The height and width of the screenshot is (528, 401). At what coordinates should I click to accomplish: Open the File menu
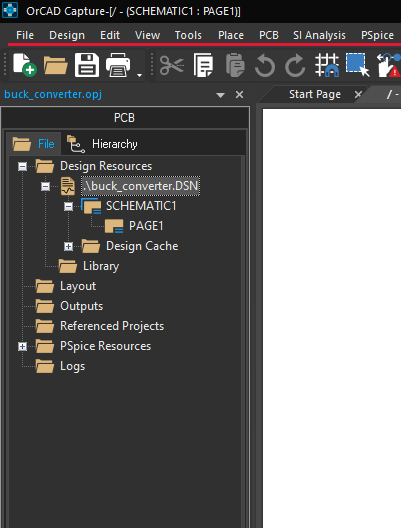click(x=25, y=35)
